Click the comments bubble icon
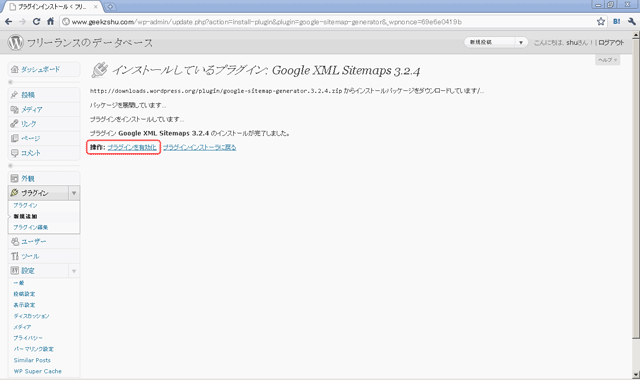The image size is (640, 380). point(15,153)
